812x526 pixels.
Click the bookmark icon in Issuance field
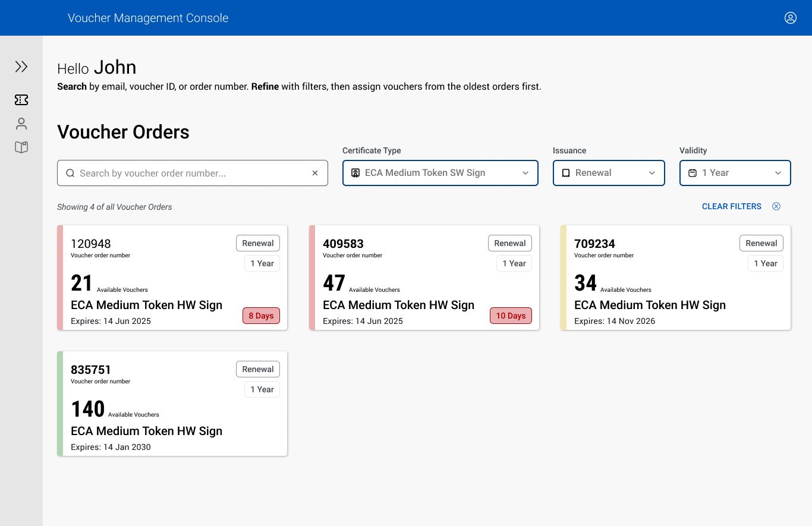pos(566,173)
